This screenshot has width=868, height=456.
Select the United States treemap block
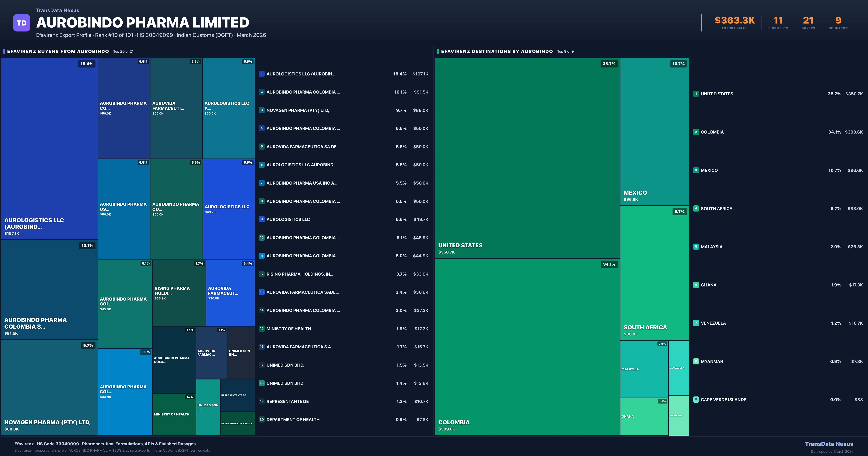527,158
